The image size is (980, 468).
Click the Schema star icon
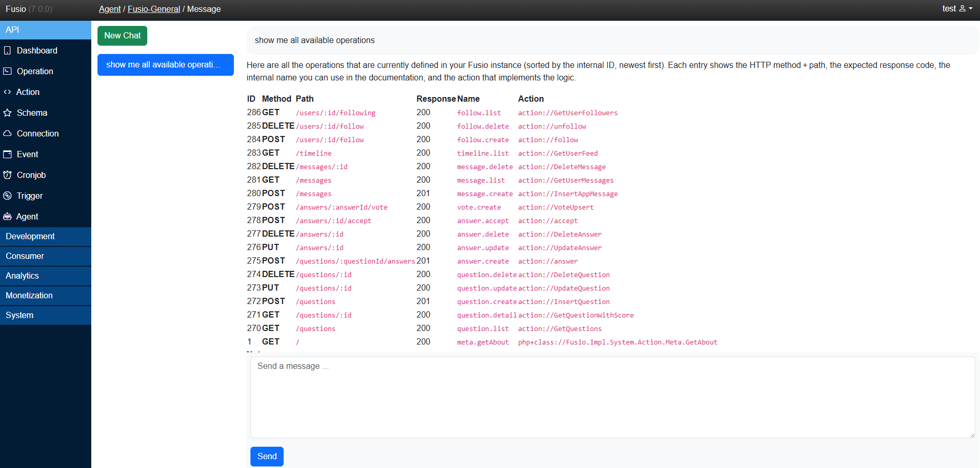(x=7, y=113)
